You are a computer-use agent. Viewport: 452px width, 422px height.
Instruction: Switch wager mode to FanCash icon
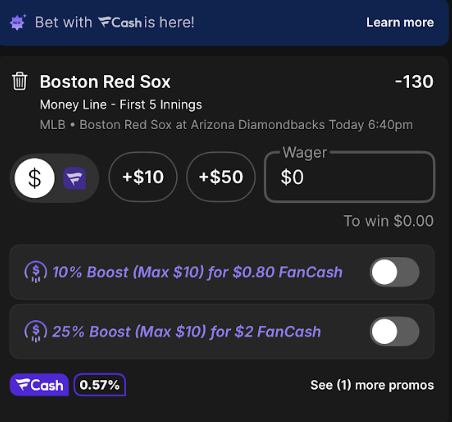[75, 178]
